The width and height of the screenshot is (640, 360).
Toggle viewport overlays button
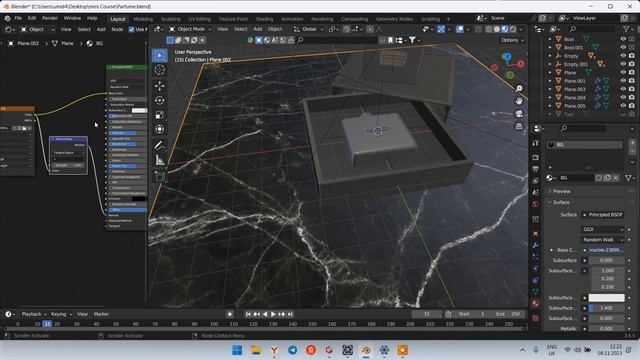pyautogui.click(x=460, y=29)
